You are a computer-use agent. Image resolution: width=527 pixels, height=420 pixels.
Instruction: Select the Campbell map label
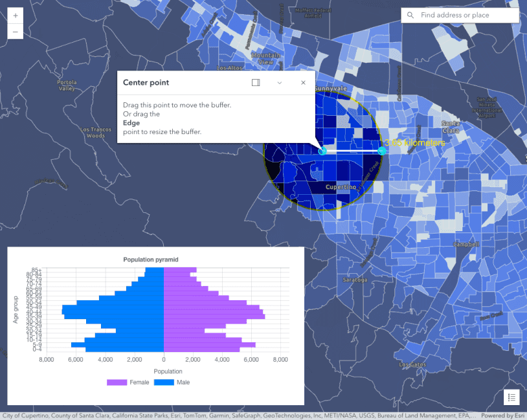[x=466, y=244]
